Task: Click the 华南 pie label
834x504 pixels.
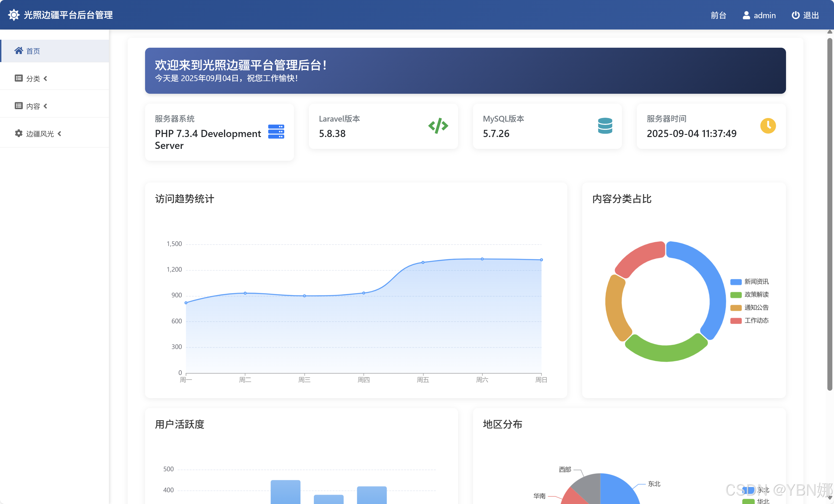Action: 539,496
